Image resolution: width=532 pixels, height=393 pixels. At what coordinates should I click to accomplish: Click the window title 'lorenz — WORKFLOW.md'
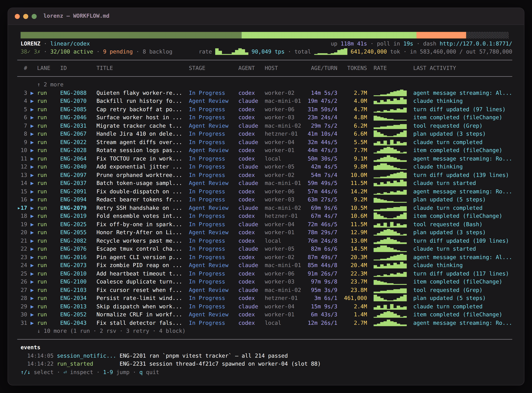pyautogui.click(x=77, y=16)
